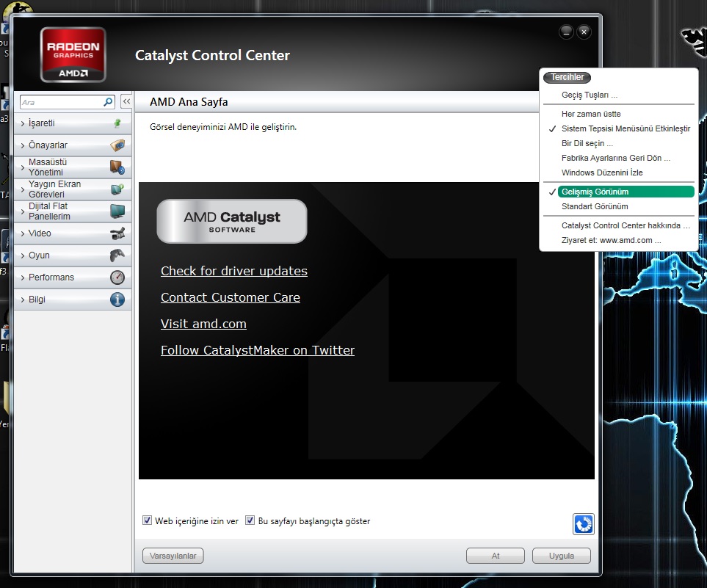Click the Video camera icon
The height and width of the screenshot is (588, 707).
[x=117, y=233]
